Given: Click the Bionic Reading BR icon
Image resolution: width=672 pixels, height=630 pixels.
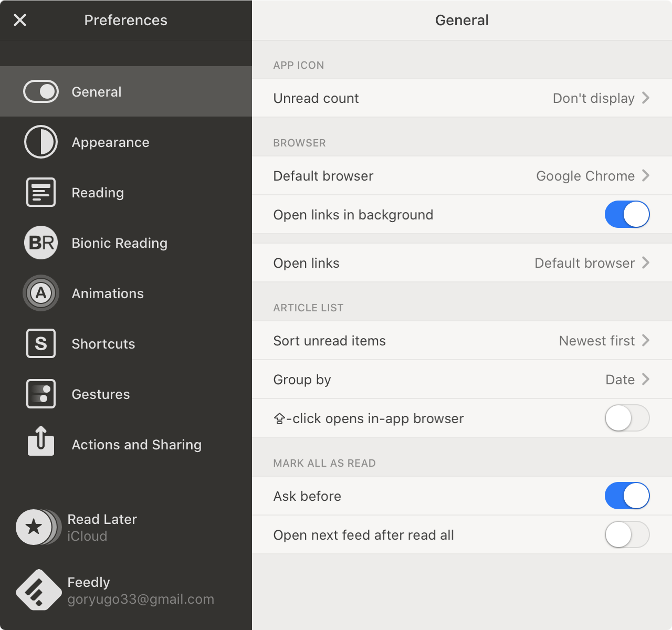Looking at the screenshot, I should click(x=41, y=243).
